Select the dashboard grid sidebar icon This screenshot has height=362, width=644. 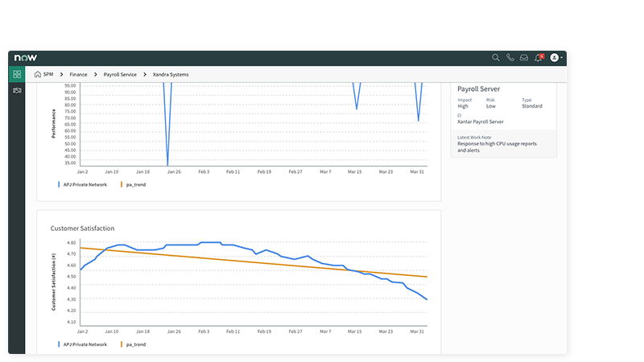[x=17, y=74]
